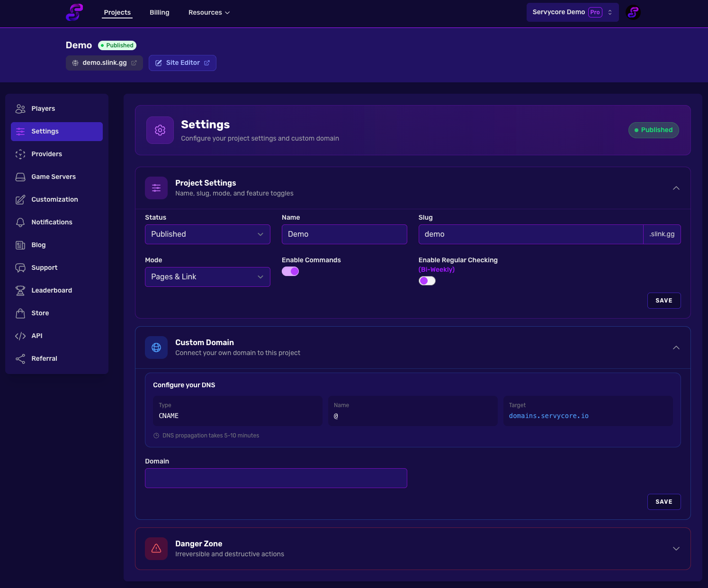The height and width of the screenshot is (588, 708).
Task: Enable Regular Checking bi-weekly toggle
Action: click(427, 280)
